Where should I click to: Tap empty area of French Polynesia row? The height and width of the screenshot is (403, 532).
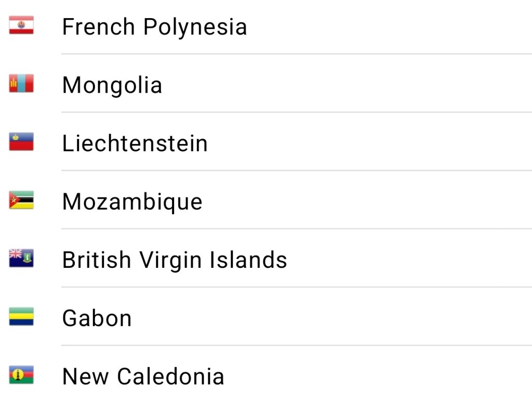(390, 26)
